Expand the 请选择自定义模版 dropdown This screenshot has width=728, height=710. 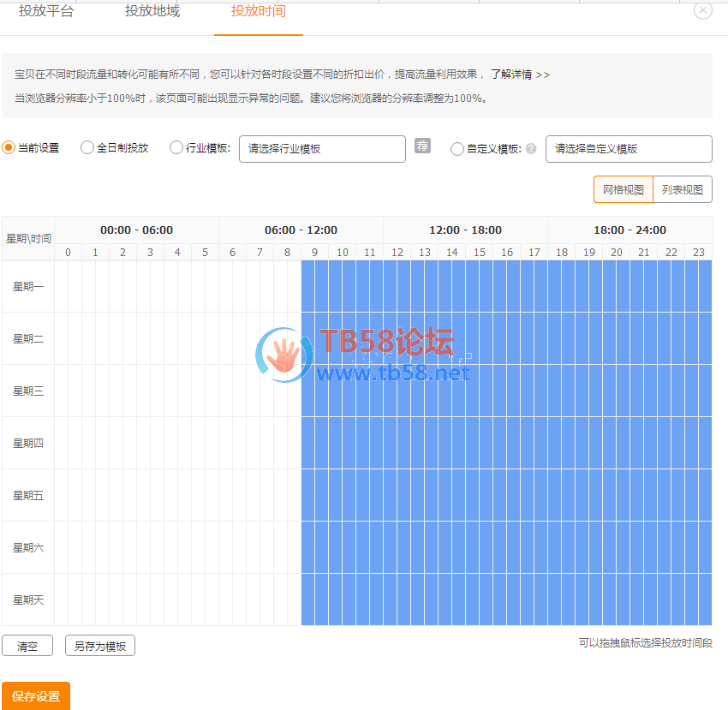(x=629, y=149)
